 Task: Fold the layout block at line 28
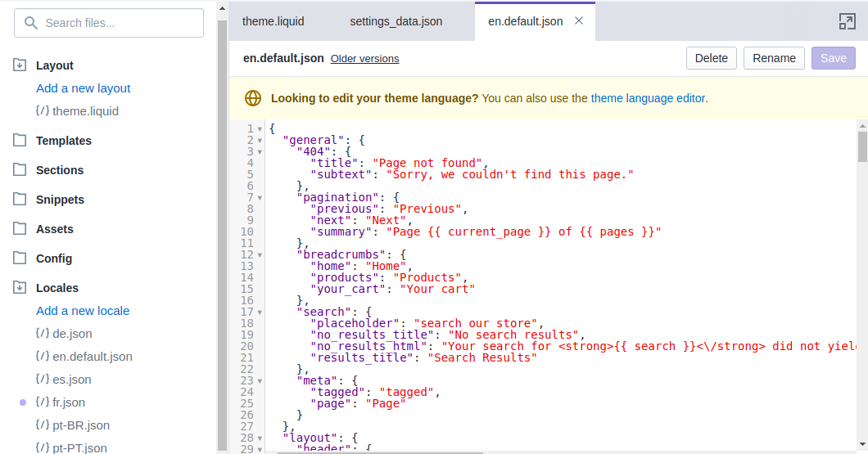[x=260, y=438]
